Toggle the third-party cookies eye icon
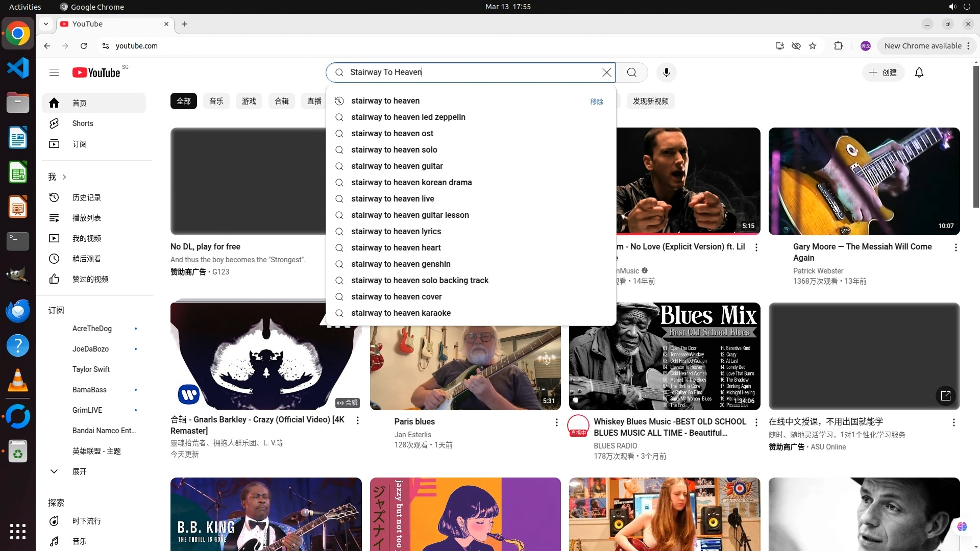The image size is (980, 551). coord(796,46)
